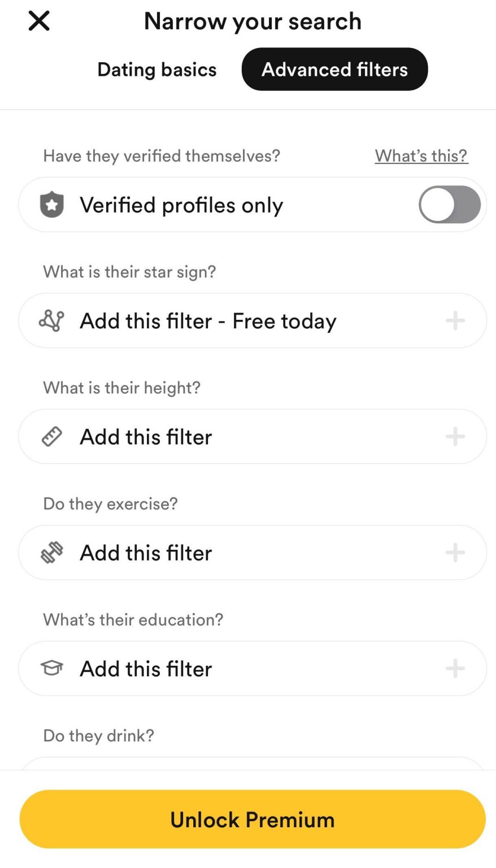Tap the Unlock Premium button
496x868 pixels.
[x=253, y=819]
